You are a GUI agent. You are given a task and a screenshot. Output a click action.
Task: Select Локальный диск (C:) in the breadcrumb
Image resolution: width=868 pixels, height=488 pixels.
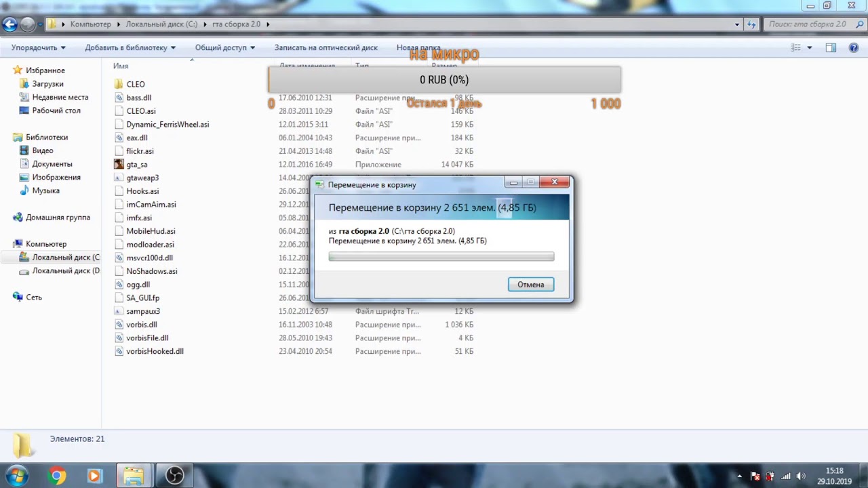(161, 24)
